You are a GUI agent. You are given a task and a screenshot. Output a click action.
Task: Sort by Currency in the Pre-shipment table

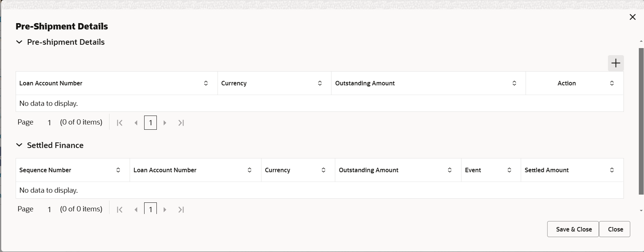pos(320,83)
